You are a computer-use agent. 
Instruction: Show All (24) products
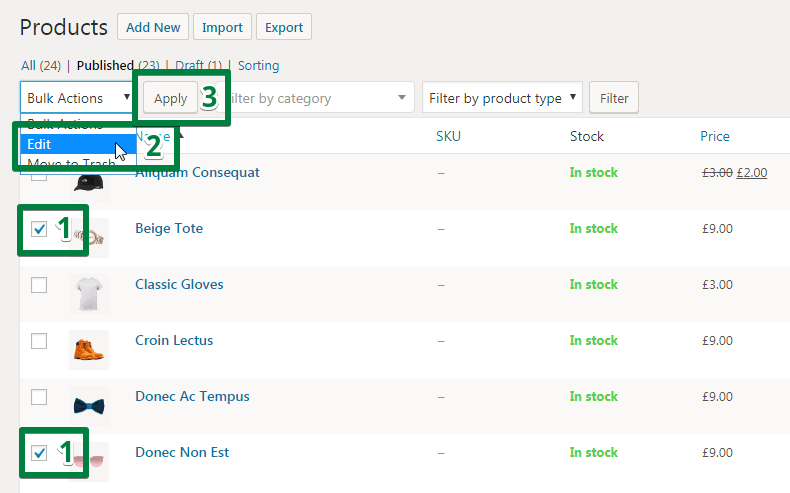(41, 65)
